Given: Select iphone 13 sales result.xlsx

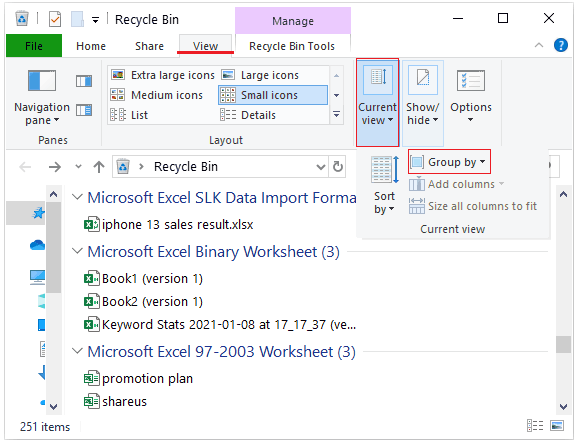Looking at the screenshot, I should click(x=169, y=225).
